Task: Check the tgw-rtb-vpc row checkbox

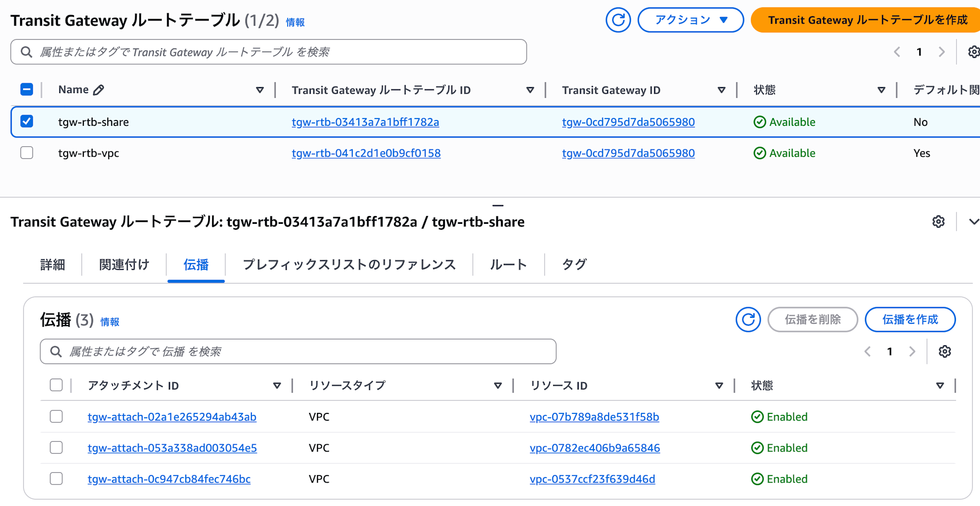Action: [x=27, y=153]
